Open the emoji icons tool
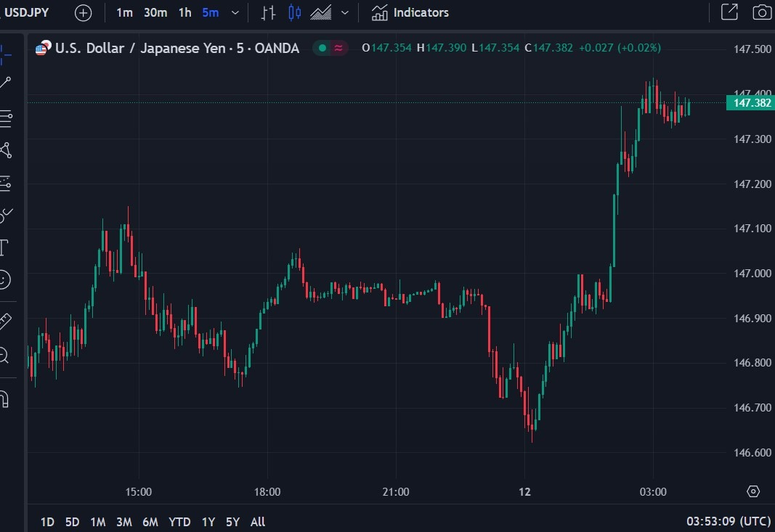The image size is (775, 532). (x=4, y=279)
